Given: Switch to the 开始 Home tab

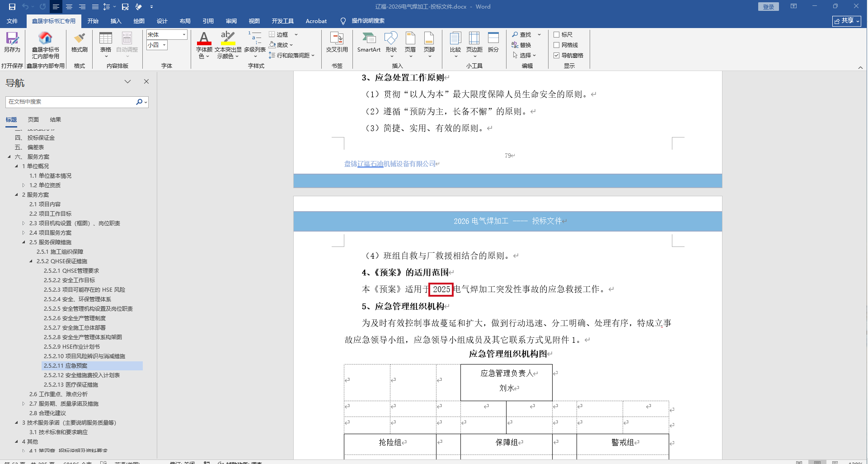Looking at the screenshot, I should click(93, 21).
